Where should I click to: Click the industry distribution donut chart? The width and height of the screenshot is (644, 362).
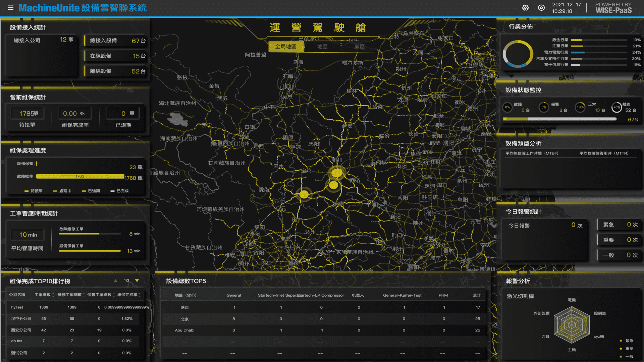click(x=518, y=54)
